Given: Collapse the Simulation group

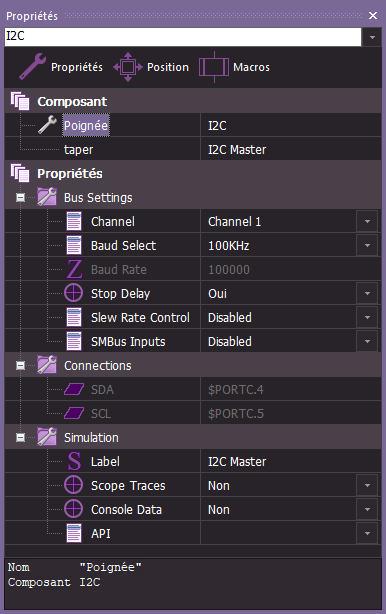Looking at the screenshot, I should [20, 437].
